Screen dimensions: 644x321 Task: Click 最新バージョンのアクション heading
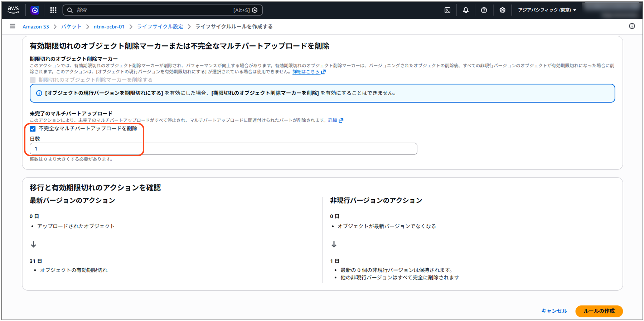pos(72,201)
